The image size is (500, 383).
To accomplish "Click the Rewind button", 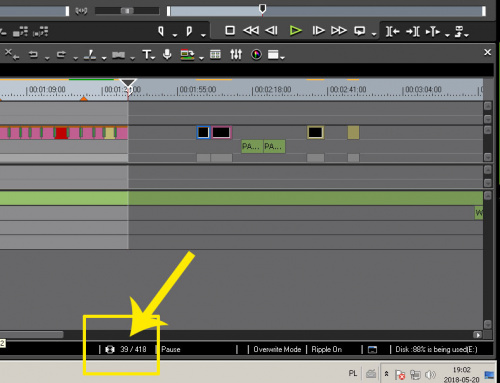I will point(251,31).
